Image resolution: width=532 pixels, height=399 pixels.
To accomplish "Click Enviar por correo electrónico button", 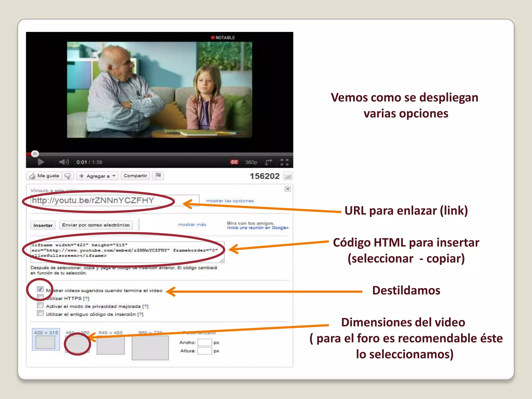I will (x=96, y=225).
